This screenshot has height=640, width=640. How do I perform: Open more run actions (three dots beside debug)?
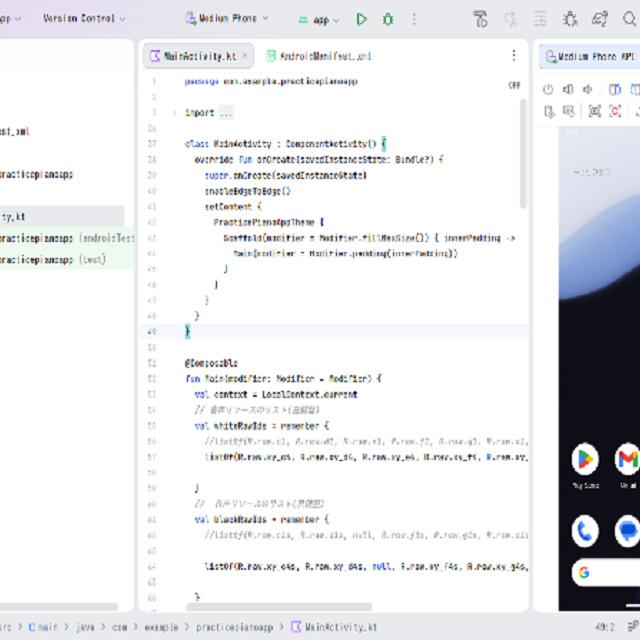414,19
